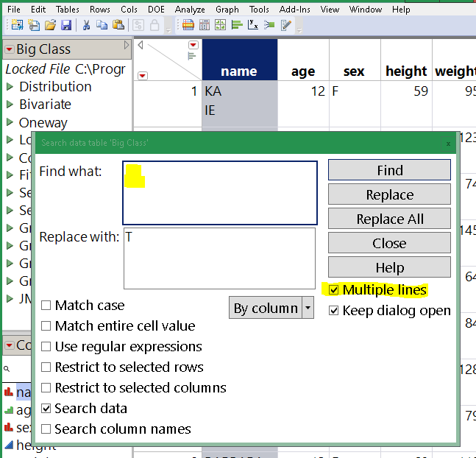Click the Cut scissors icon
Image resolution: width=476 pixels, height=458 pixels.
click(x=86, y=26)
